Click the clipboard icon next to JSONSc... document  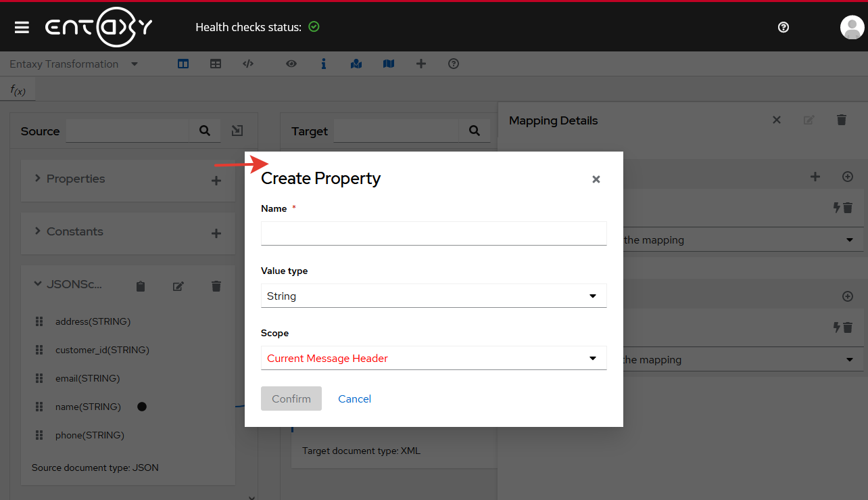point(141,286)
